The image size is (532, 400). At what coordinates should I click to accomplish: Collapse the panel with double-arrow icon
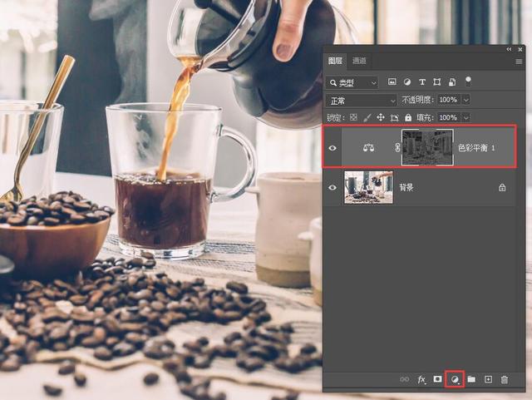click(x=509, y=50)
